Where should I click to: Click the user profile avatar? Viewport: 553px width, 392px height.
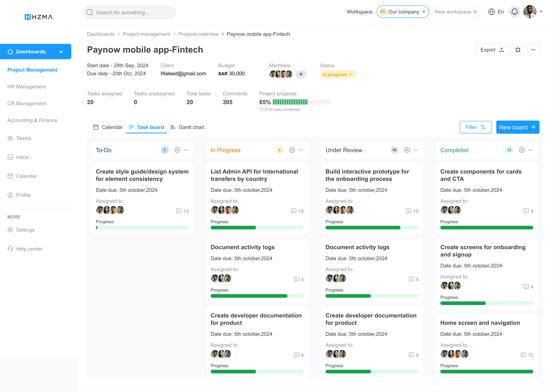[x=530, y=12]
